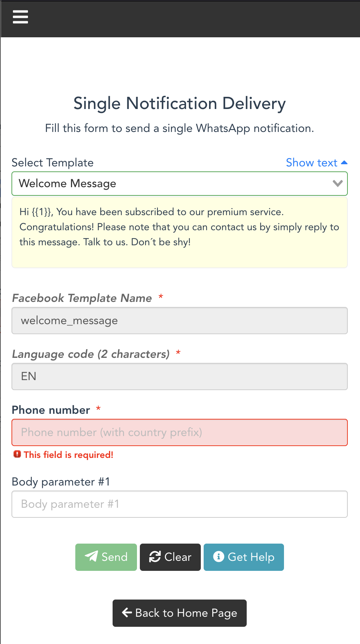The image size is (360, 644).
Task: Focus the Phone number input field
Action: click(180, 432)
